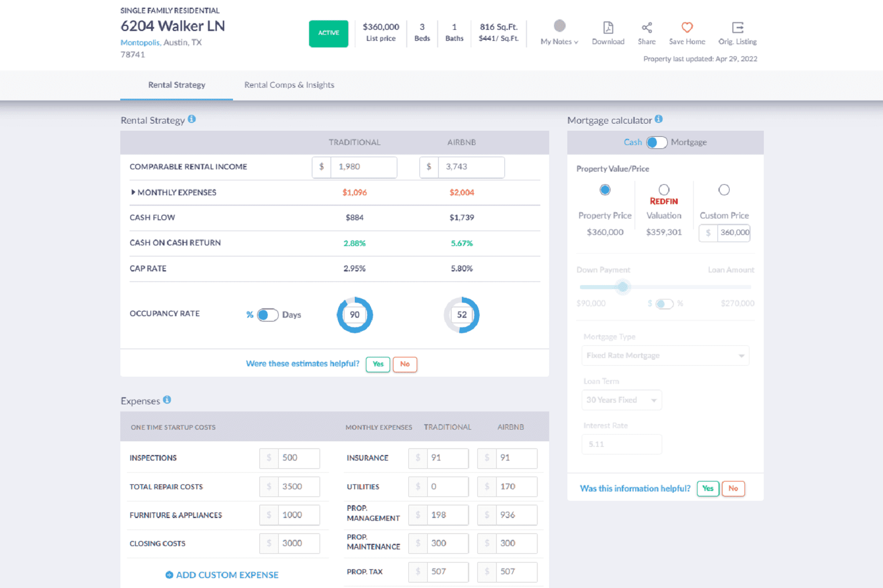Click the Montopolis neighborhood link
Image resolution: width=883 pixels, height=588 pixels.
pos(140,42)
